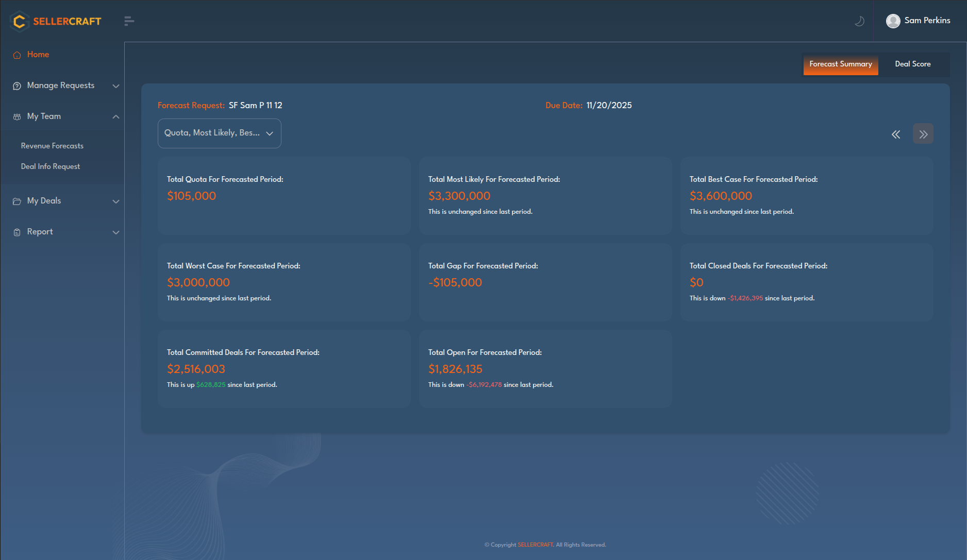
Task: Open Revenue Forecasts in sidebar
Action: pyautogui.click(x=52, y=146)
